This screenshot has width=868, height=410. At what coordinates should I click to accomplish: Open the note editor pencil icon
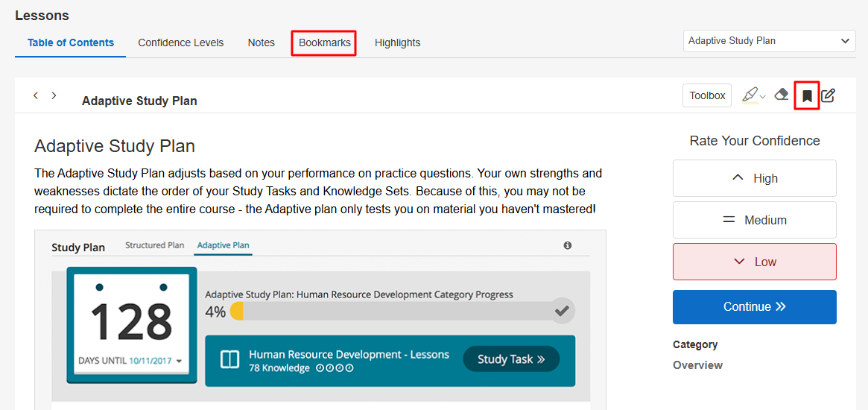coord(828,95)
